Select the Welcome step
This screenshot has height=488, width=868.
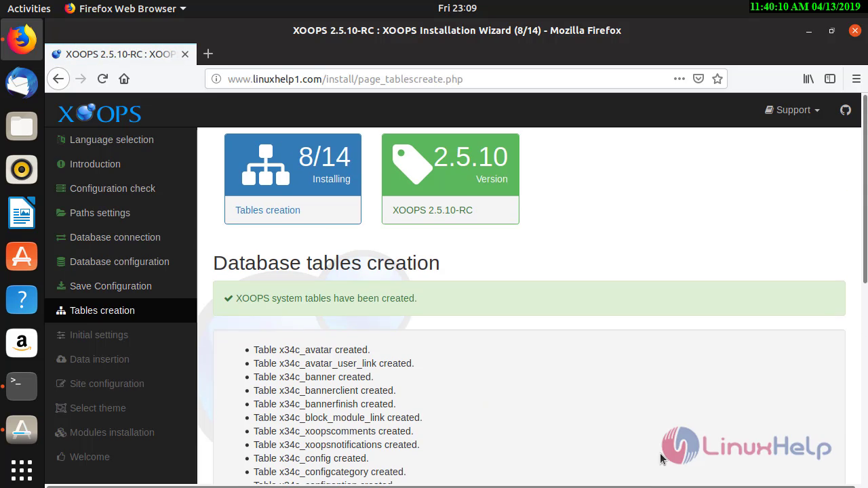[121, 457]
